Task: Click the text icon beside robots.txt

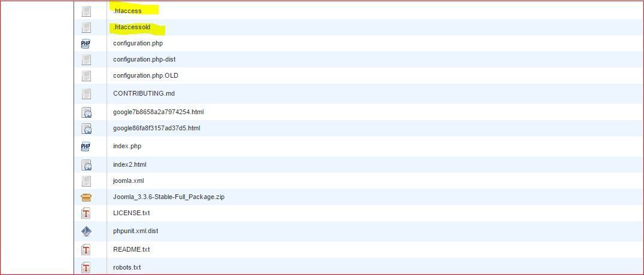Action: [86, 268]
